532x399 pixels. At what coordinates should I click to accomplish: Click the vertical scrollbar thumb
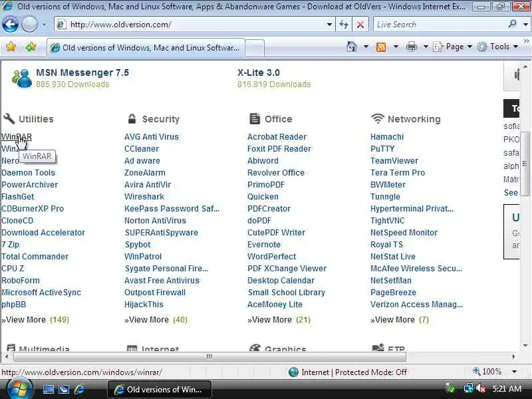tap(525, 164)
